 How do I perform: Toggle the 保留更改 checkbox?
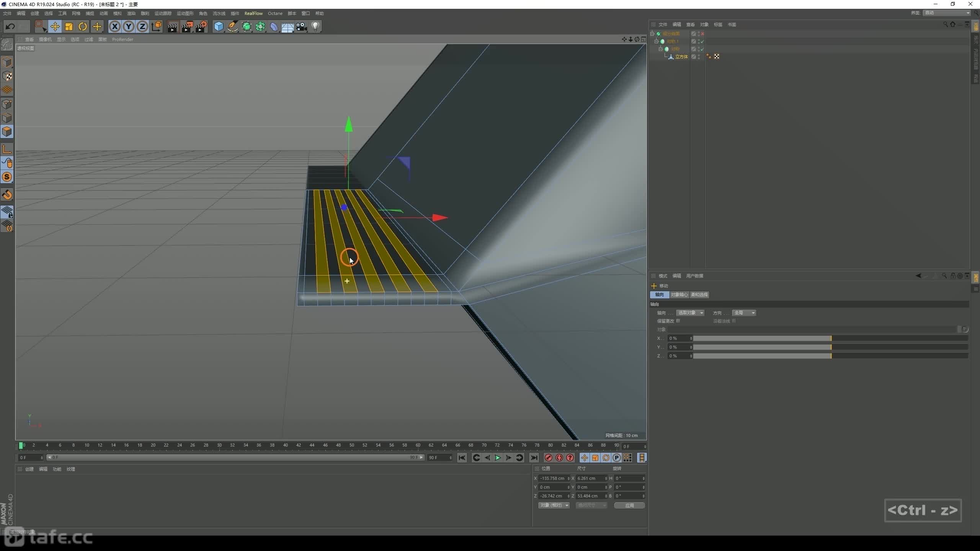point(678,321)
